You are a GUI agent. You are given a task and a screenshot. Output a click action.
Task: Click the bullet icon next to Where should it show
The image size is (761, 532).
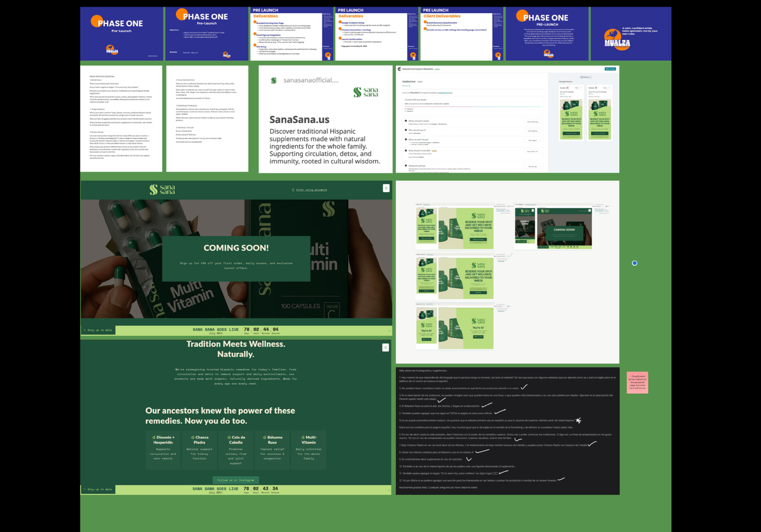(x=406, y=121)
